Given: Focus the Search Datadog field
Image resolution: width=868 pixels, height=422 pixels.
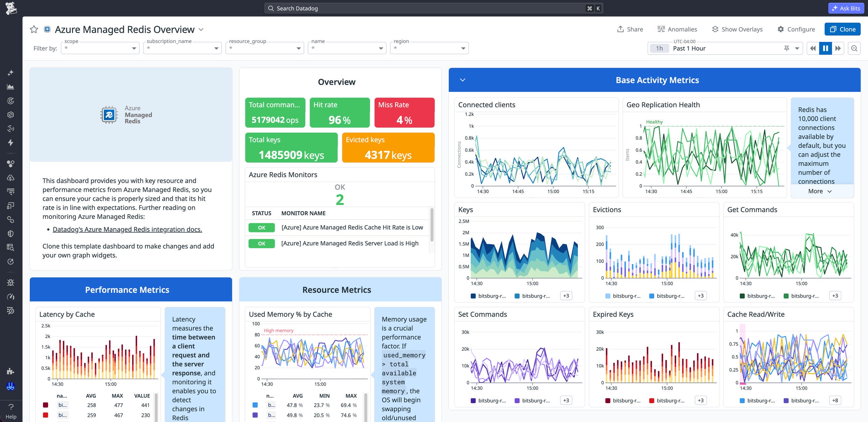Looking at the screenshot, I should [x=433, y=8].
